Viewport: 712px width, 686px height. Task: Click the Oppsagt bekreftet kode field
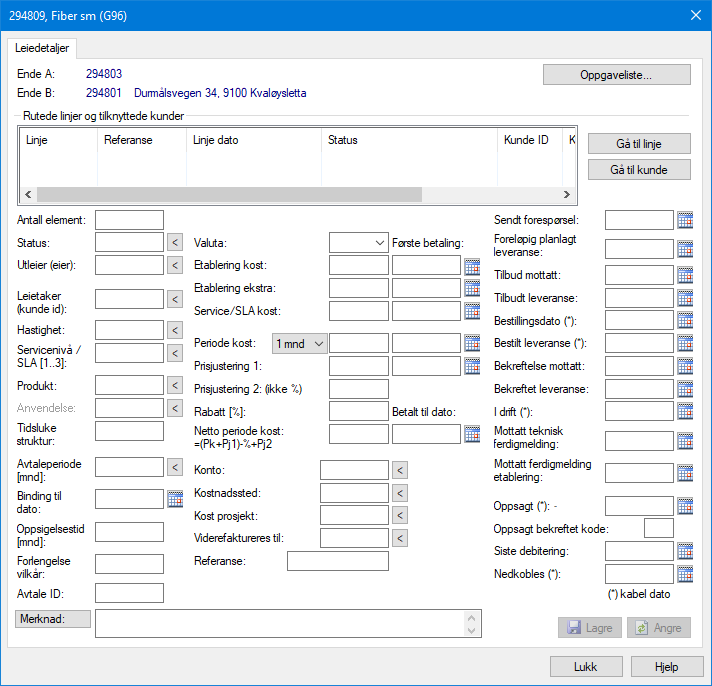point(658,528)
